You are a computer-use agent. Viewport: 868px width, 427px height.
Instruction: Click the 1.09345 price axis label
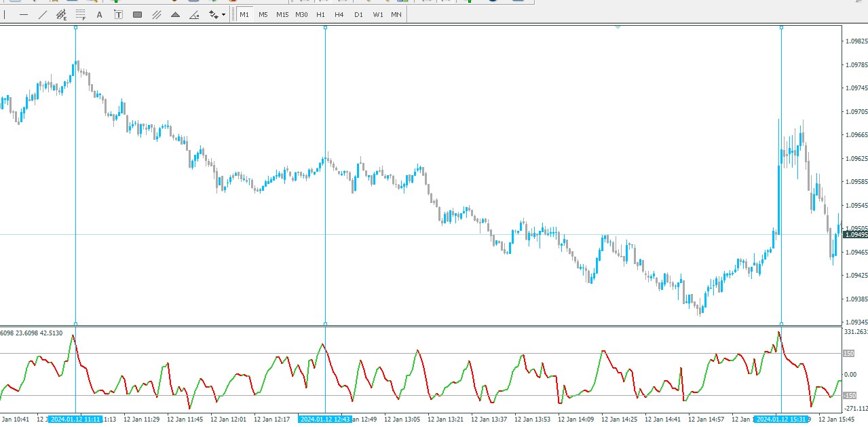click(x=856, y=322)
